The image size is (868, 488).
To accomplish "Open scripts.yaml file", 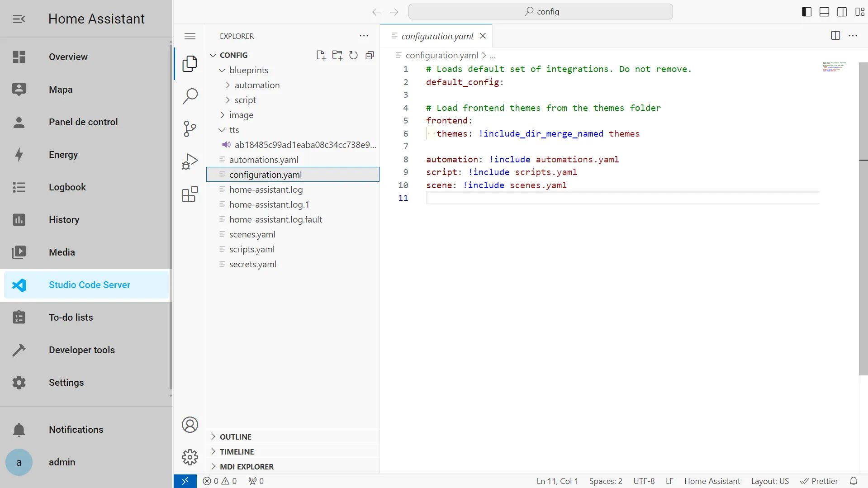I will click(293, 249).
